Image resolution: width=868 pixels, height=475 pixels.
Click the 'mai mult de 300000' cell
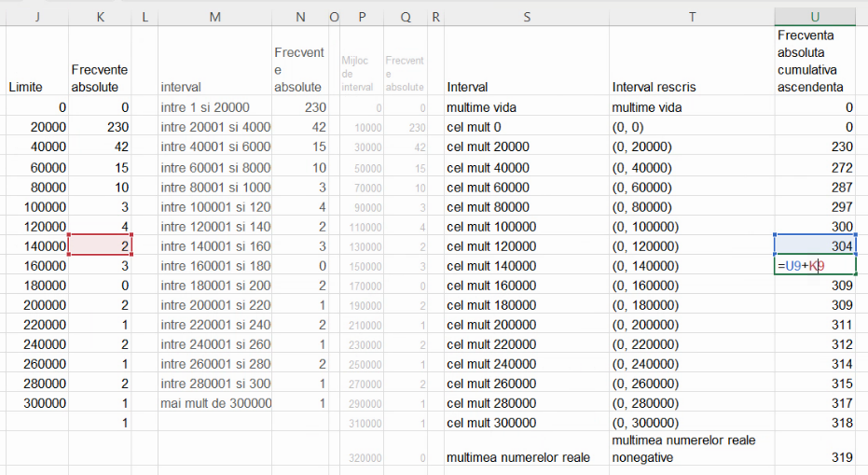click(x=214, y=403)
